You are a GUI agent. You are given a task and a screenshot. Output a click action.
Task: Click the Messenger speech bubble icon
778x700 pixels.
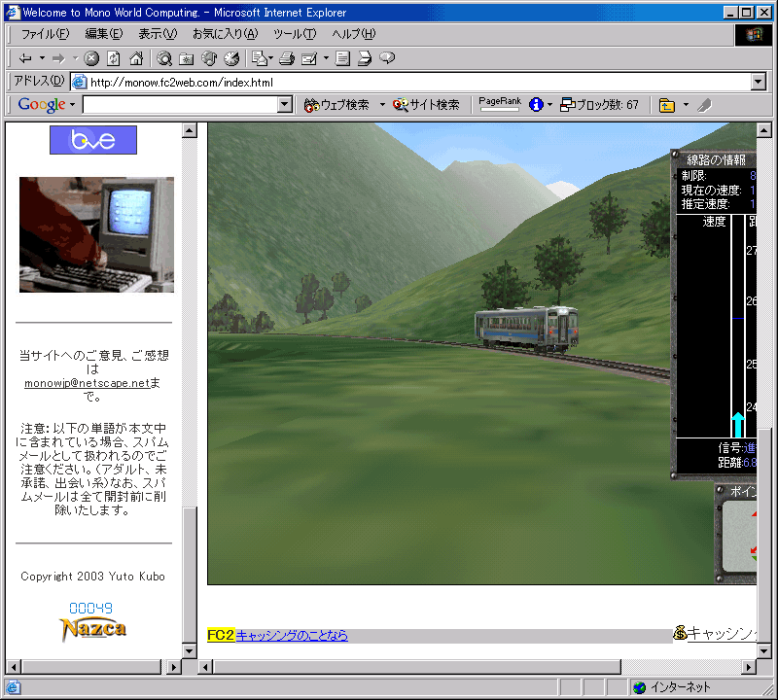point(387,58)
